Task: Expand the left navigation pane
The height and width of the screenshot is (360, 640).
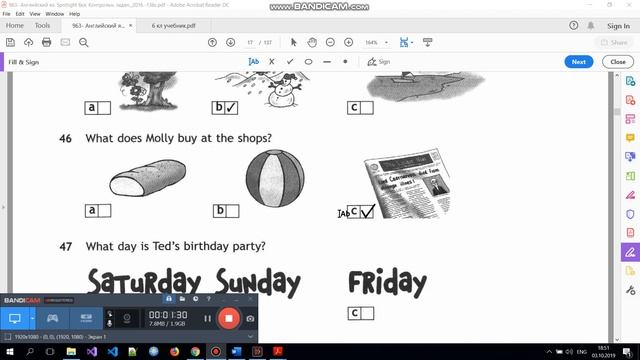Action: 3,207
